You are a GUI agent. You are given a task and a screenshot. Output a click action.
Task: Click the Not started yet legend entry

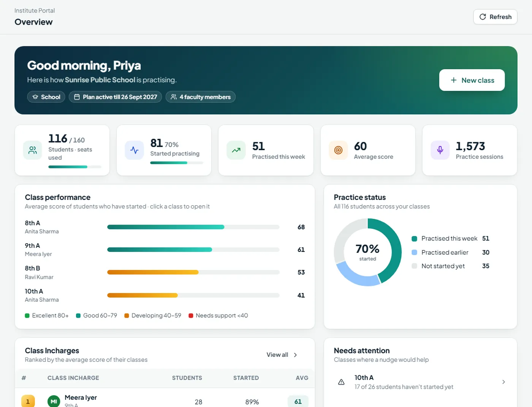(x=451, y=266)
